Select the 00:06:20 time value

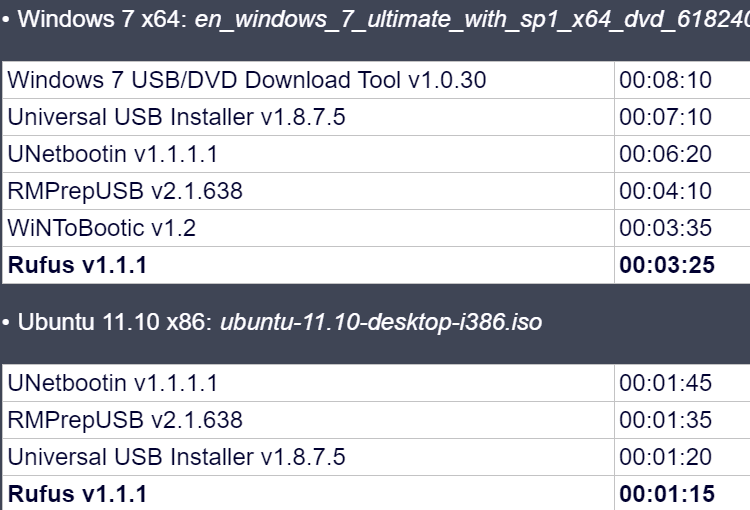[665, 154]
